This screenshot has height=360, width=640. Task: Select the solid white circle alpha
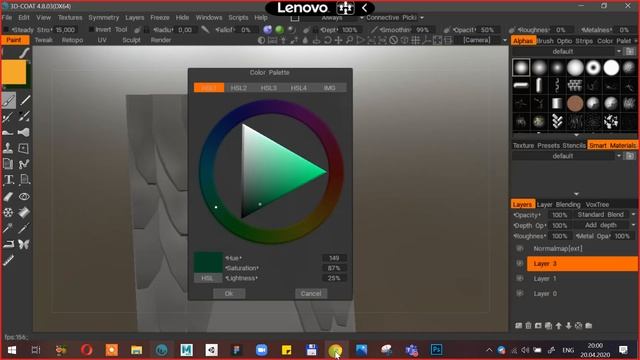[x=611, y=68]
